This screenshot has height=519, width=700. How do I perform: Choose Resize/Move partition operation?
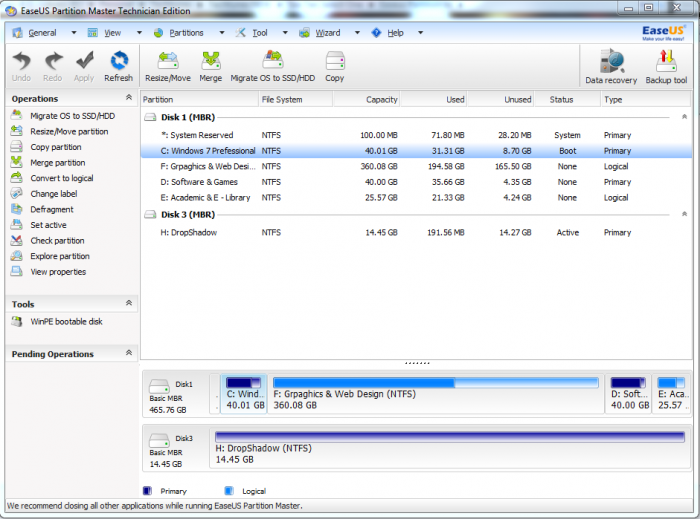[59, 132]
